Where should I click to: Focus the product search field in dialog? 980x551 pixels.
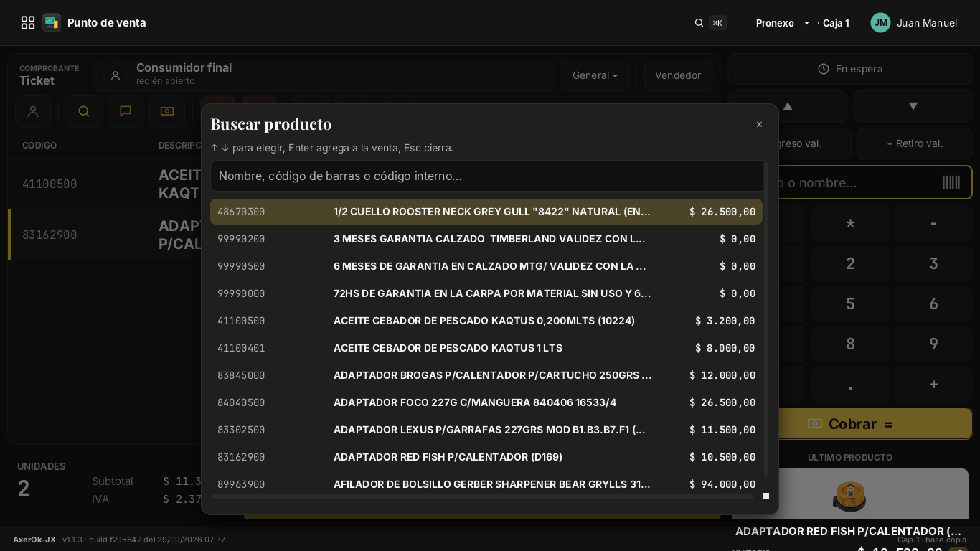(x=487, y=176)
